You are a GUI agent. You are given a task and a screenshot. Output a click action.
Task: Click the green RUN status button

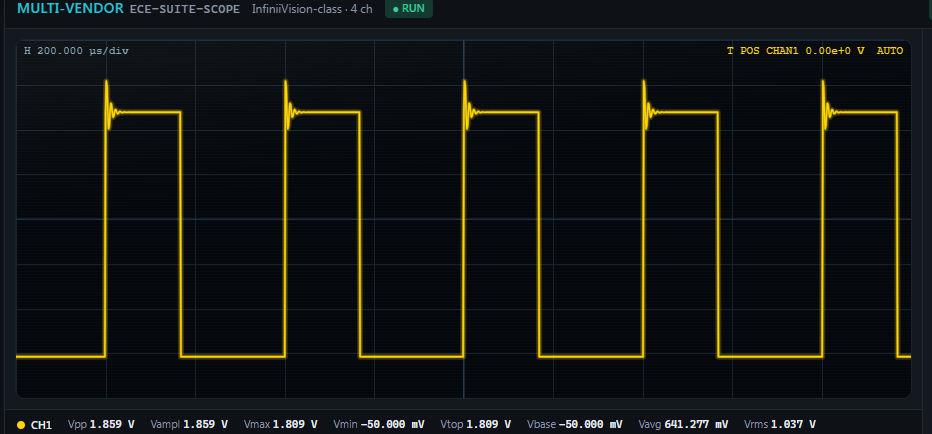pos(409,9)
